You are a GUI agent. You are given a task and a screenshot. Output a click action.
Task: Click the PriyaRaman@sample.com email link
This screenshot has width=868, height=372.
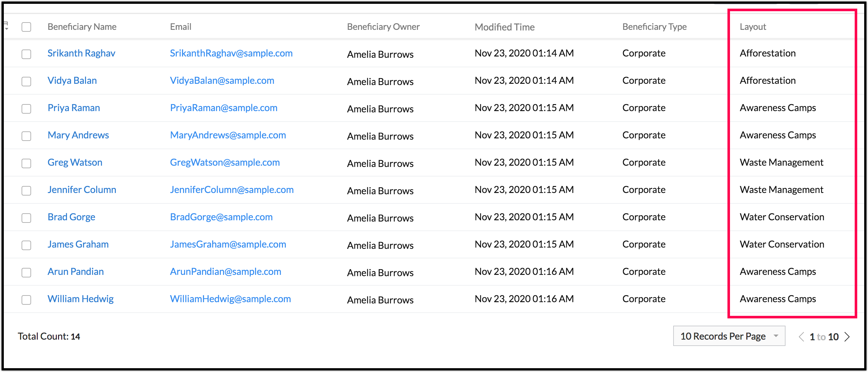pos(223,108)
